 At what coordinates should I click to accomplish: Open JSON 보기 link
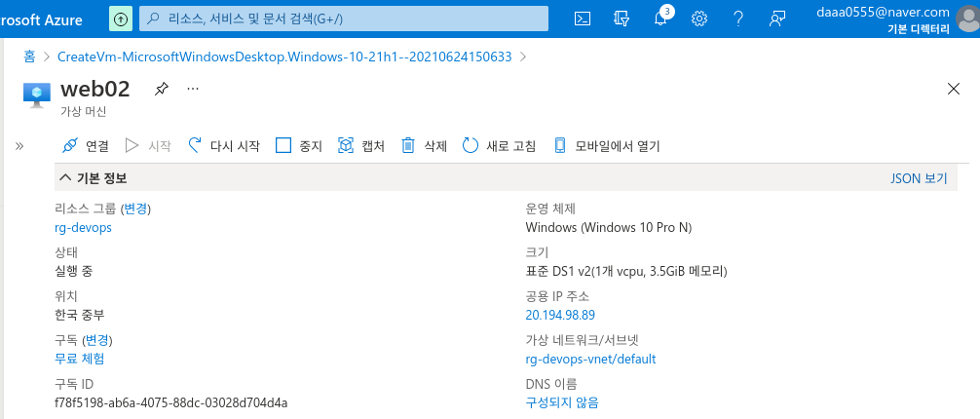(919, 179)
